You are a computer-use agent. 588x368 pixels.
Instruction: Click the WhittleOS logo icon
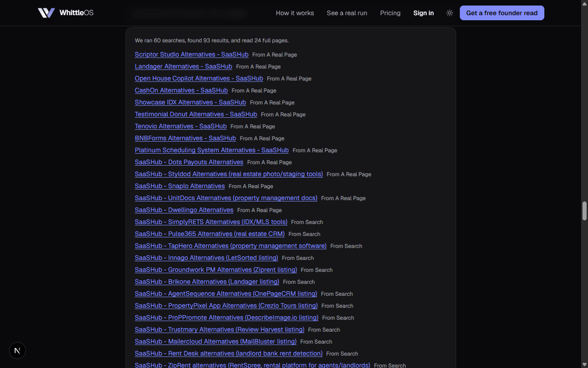[46, 13]
